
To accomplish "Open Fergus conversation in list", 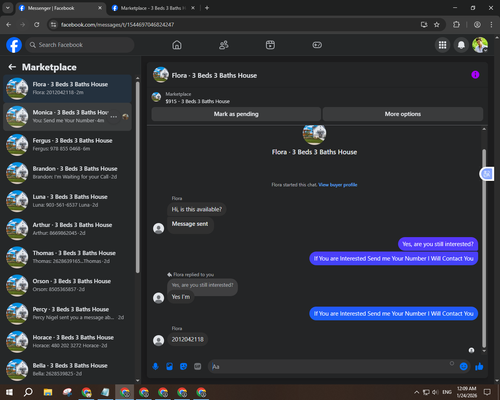I will click(67, 145).
